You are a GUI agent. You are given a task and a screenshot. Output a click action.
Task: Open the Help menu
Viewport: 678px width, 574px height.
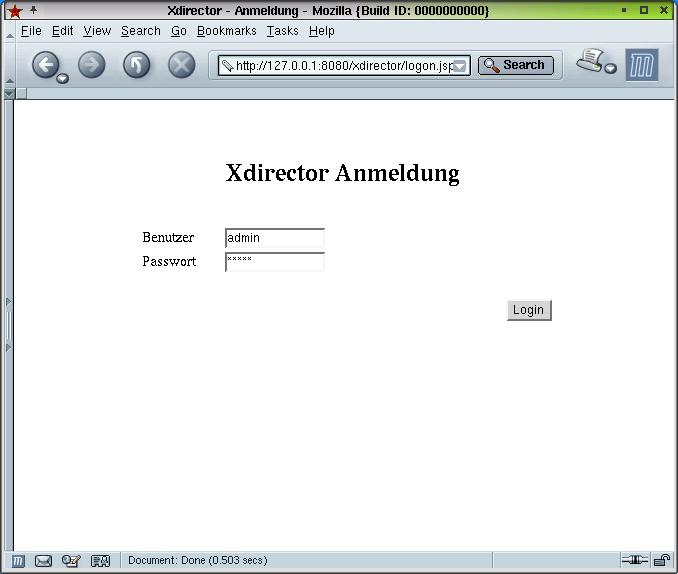(321, 31)
